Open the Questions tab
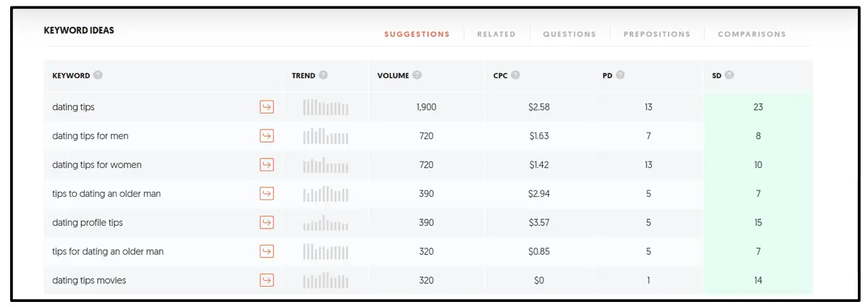The height and width of the screenshot is (307, 868). point(569,34)
